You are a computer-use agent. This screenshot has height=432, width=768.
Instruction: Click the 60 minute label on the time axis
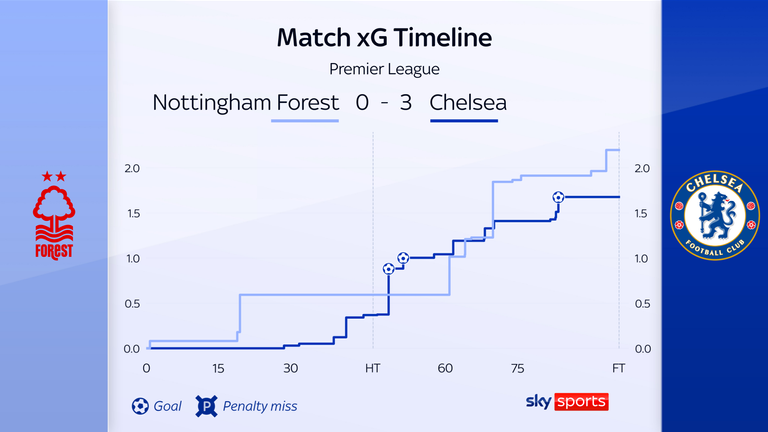pyautogui.click(x=444, y=369)
